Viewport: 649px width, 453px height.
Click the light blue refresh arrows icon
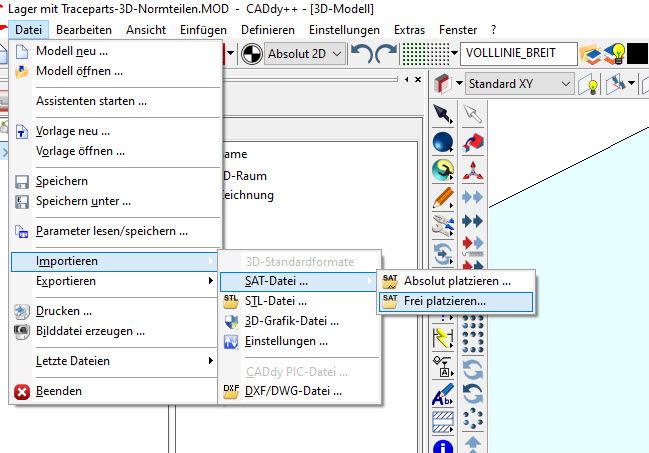click(473, 369)
